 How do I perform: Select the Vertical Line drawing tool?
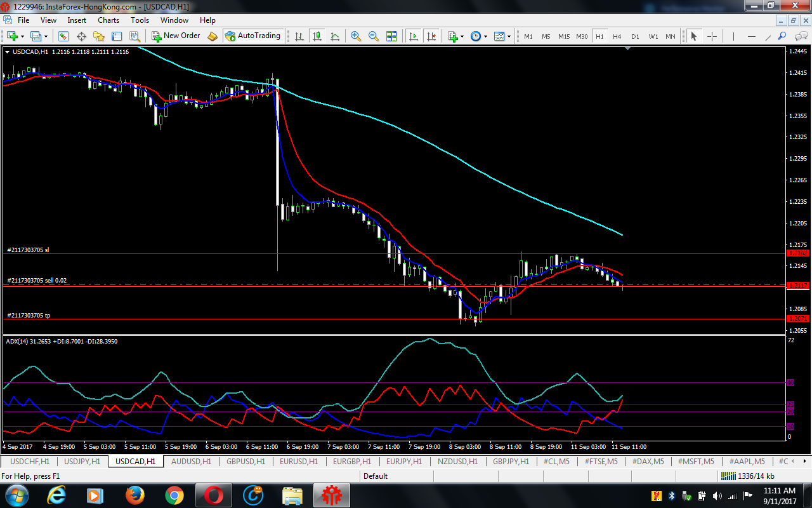pos(734,36)
